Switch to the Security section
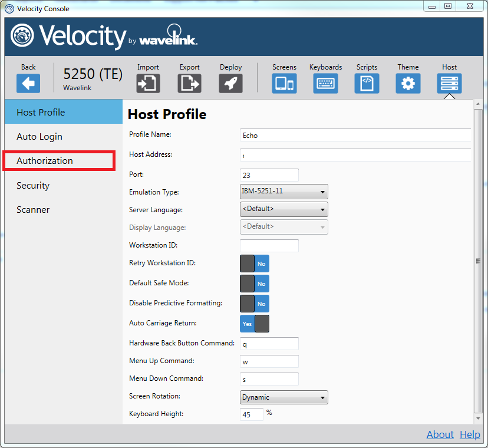 (x=32, y=185)
